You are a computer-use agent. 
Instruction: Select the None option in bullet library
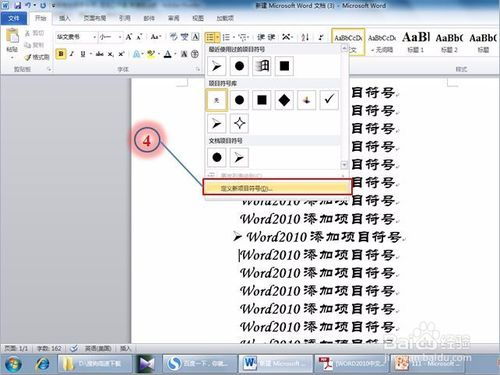[217, 100]
